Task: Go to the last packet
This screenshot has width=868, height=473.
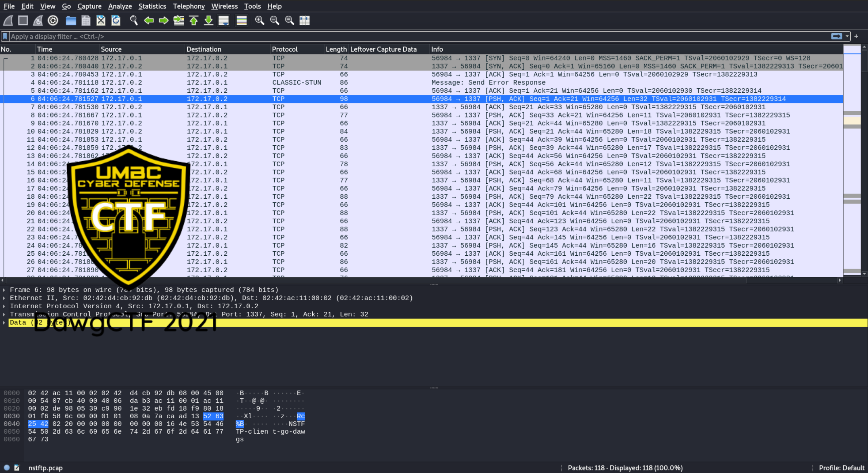Action: 208,20
